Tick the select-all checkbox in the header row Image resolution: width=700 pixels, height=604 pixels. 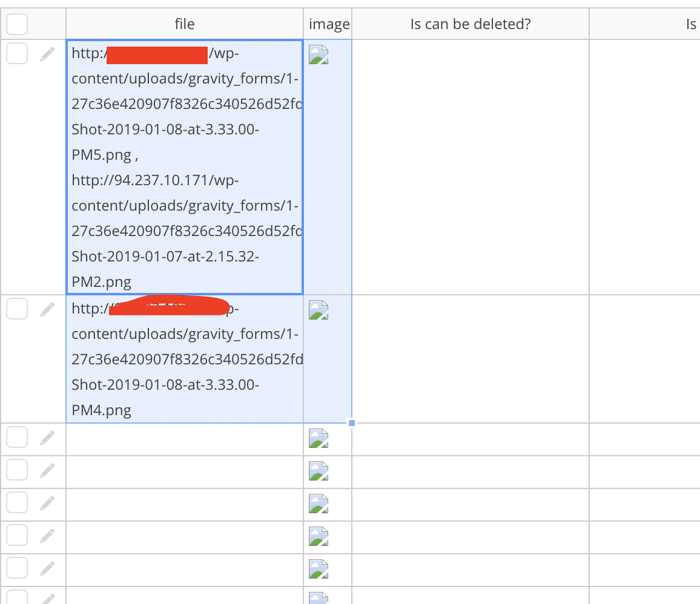point(17,24)
